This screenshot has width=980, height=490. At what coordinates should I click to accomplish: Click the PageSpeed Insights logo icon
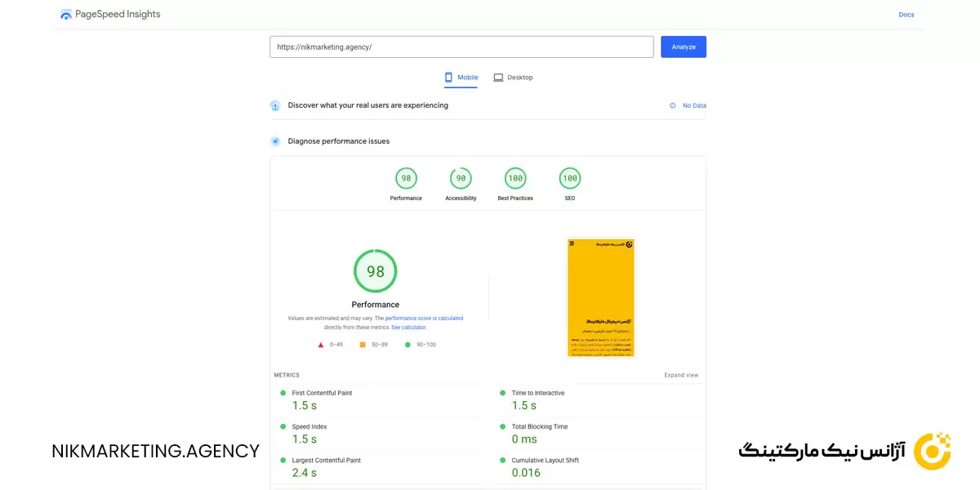point(66,15)
